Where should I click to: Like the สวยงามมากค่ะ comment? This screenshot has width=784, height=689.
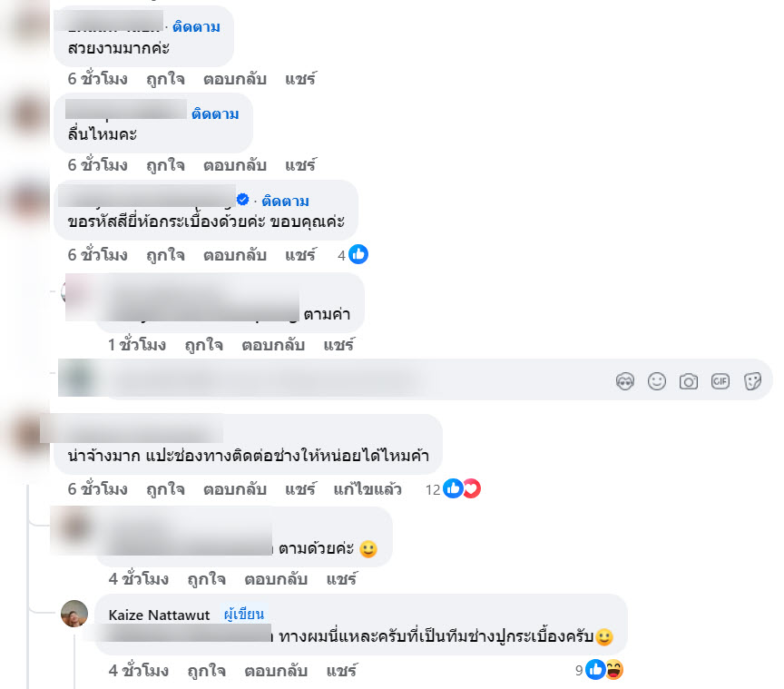(x=165, y=79)
